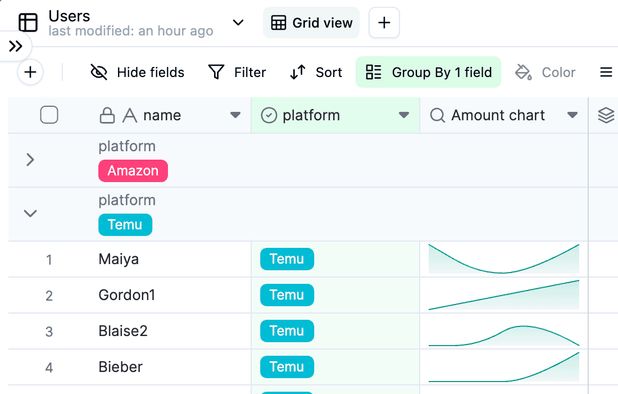Viewport: 618px width, 394px height.
Task: Click the Temu tag in Maiya row
Action: [287, 259]
